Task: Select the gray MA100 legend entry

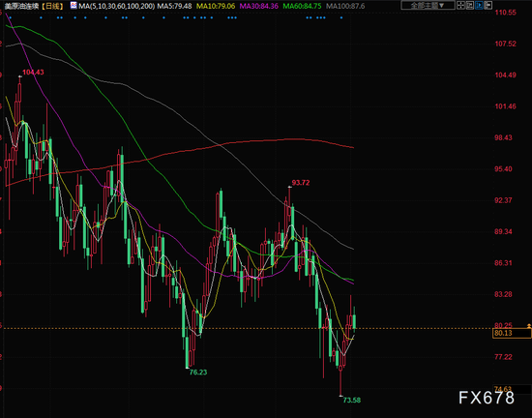Action: click(x=345, y=6)
